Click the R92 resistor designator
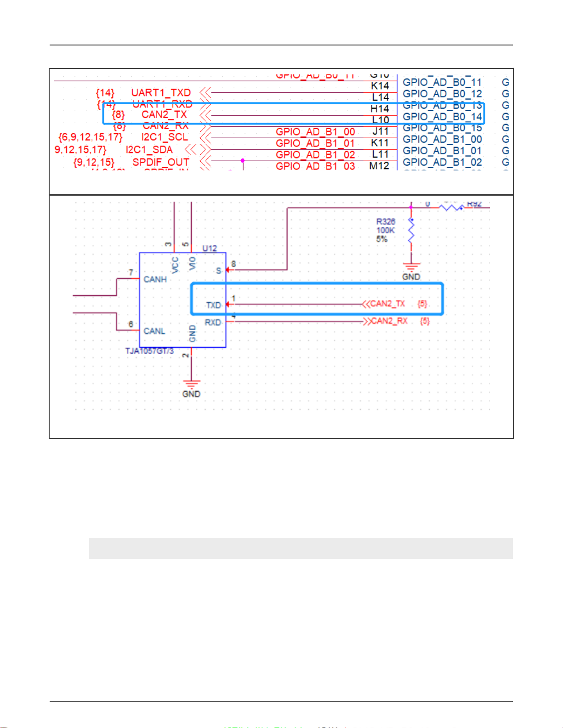The height and width of the screenshot is (728, 563). tap(474, 203)
